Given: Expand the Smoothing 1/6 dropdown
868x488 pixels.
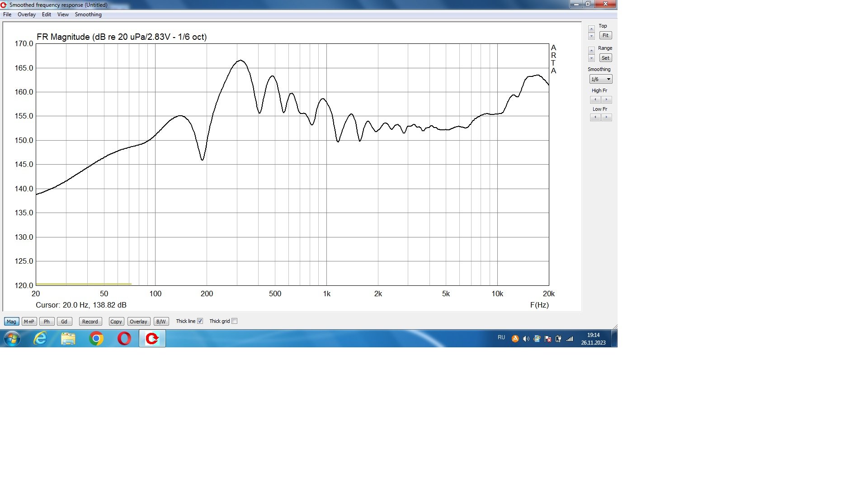Looking at the screenshot, I should [x=609, y=79].
